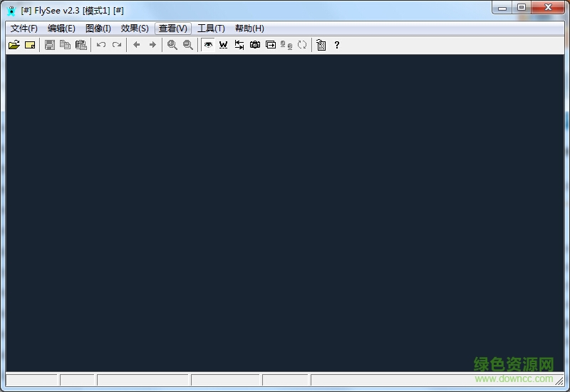Screen dimensions: 570x392
Task: Click the question mark help icon
Action: point(337,45)
